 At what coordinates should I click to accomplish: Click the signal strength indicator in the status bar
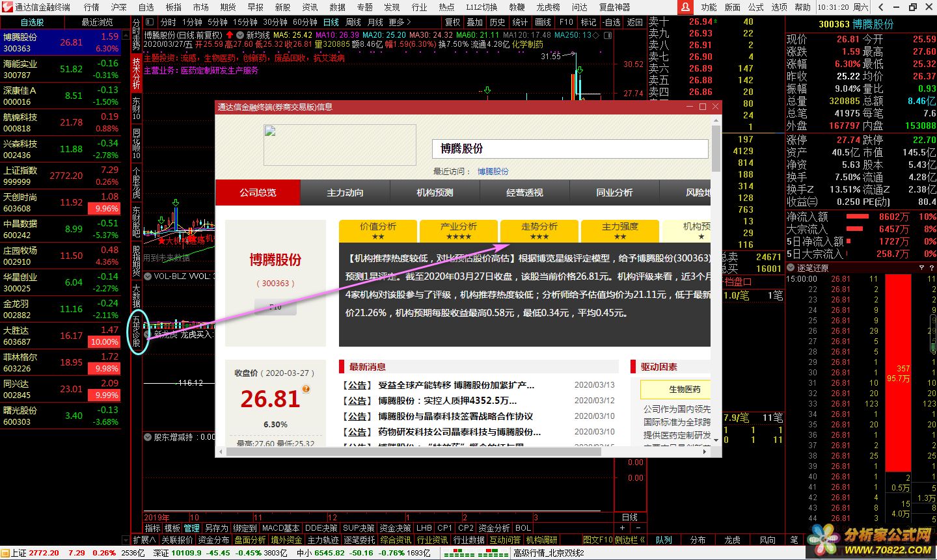475,553
